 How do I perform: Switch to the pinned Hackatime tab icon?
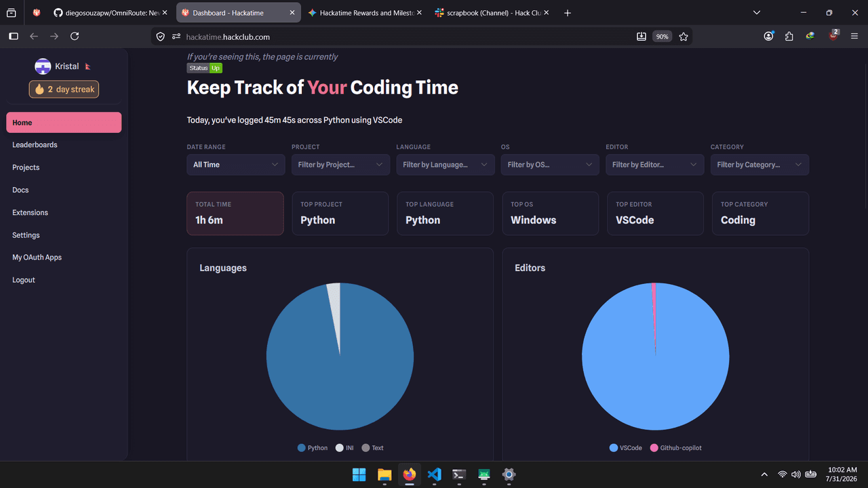point(37,13)
